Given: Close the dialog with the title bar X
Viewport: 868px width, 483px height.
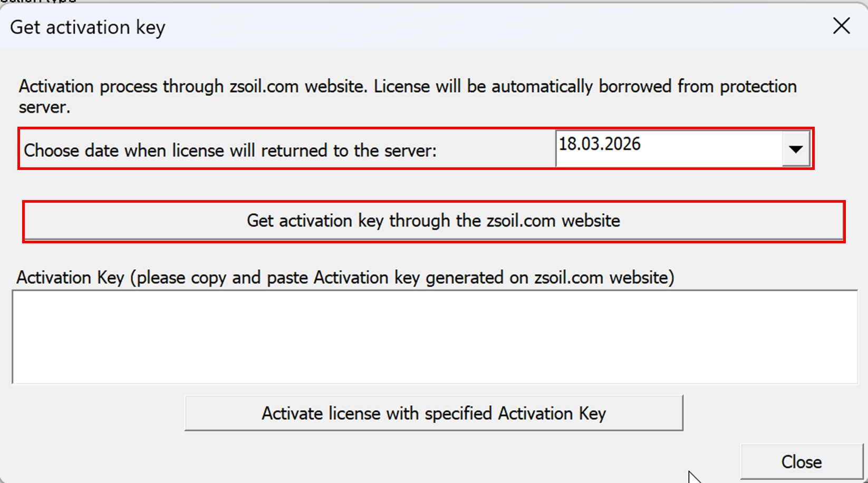Looking at the screenshot, I should [x=841, y=26].
